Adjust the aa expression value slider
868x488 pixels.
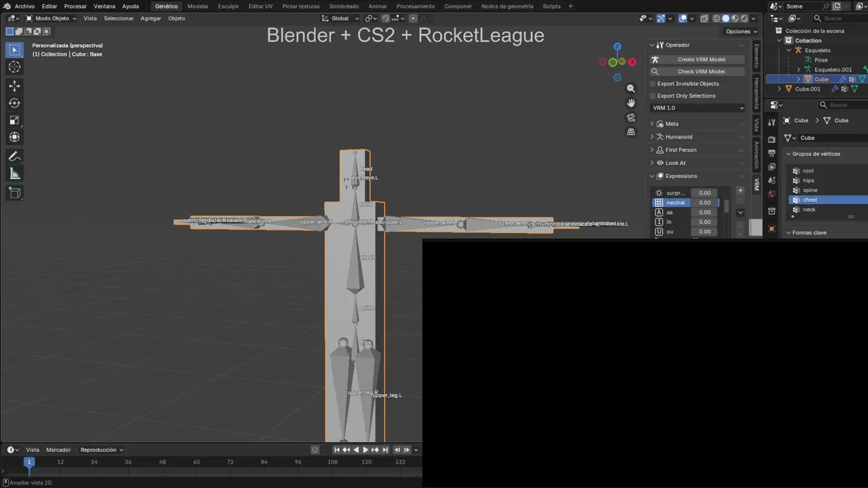tap(705, 212)
